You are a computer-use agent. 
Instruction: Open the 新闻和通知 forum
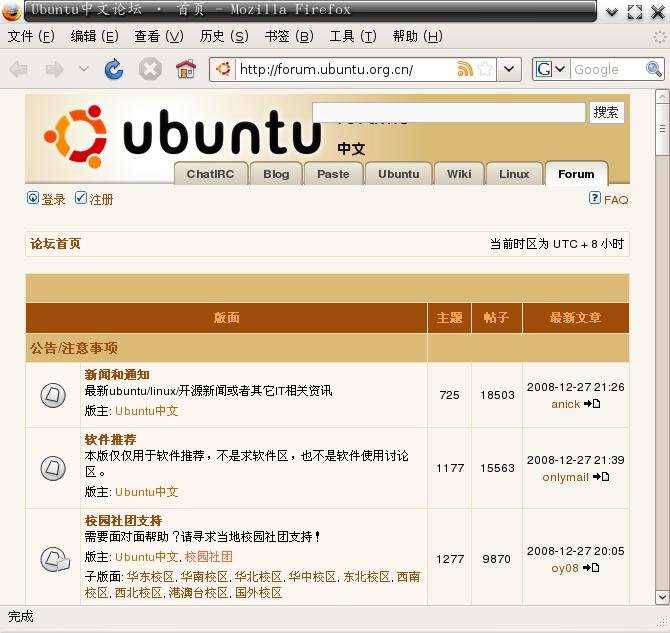117,375
